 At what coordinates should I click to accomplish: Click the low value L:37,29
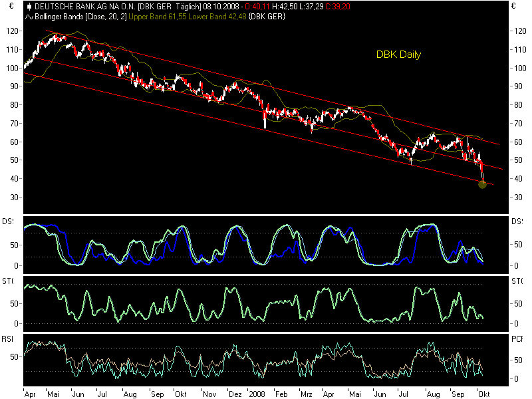click(x=311, y=7)
